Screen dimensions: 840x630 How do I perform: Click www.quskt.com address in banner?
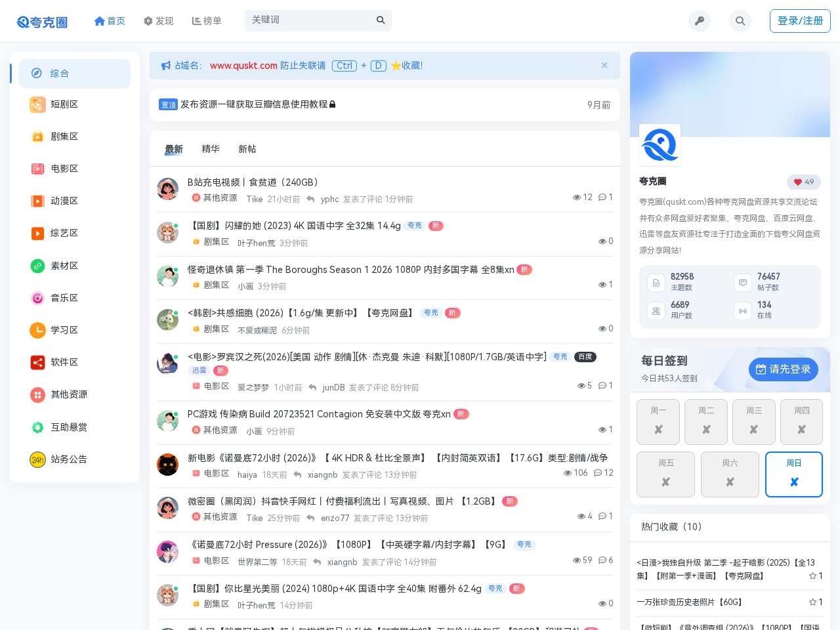point(243,66)
